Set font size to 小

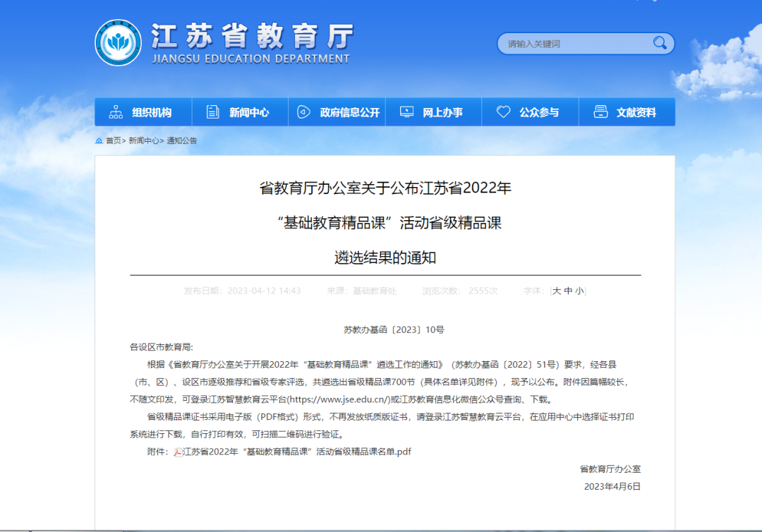[x=579, y=291]
